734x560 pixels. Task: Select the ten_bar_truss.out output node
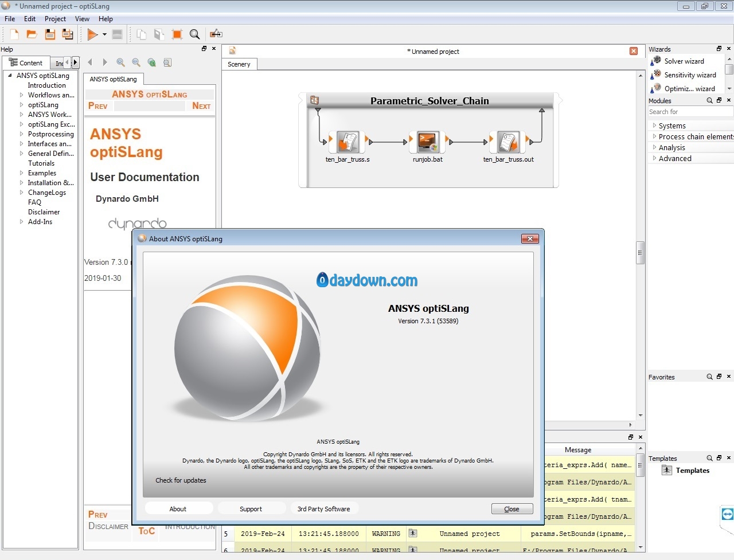pos(508,141)
